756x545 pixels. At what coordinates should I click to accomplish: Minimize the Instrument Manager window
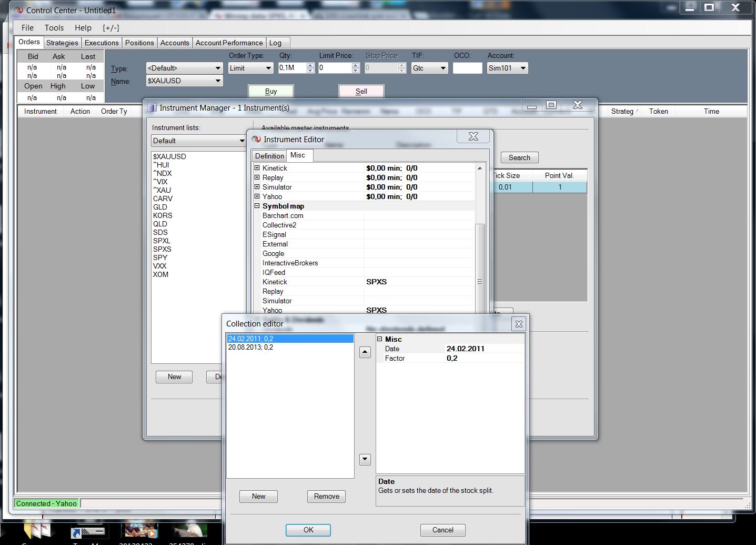pos(532,105)
